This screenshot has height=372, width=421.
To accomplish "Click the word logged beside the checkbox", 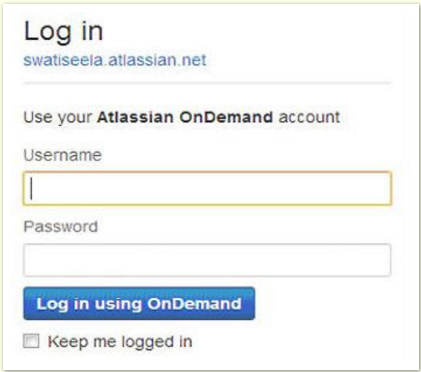I will (x=147, y=342).
